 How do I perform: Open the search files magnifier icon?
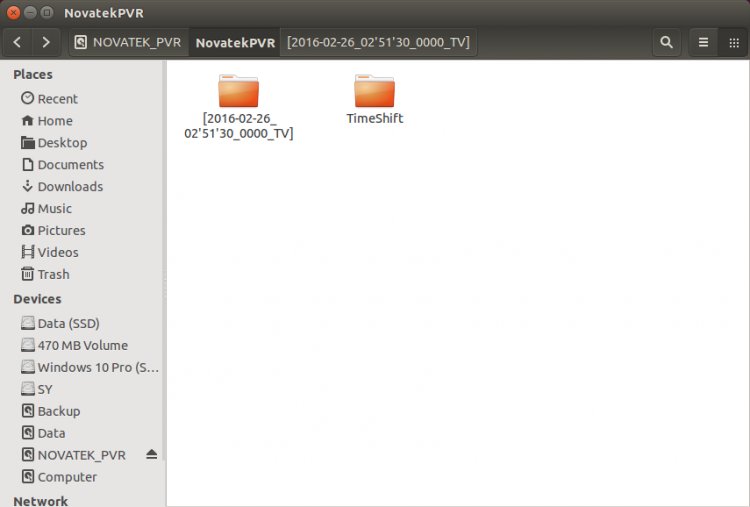click(666, 42)
